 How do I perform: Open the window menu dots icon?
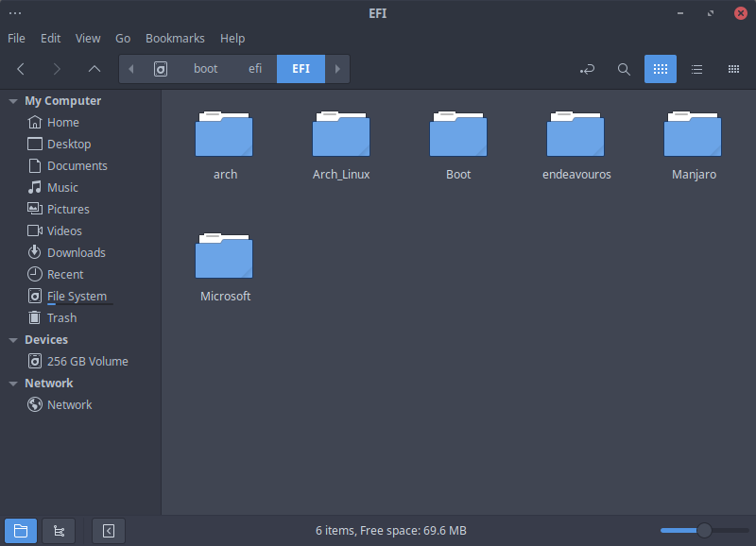coord(15,13)
